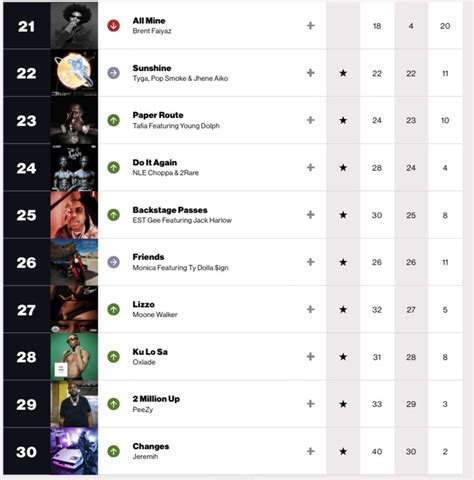Image resolution: width=474 pixels, height=480 pixels.
Task: Click the number 30 rank tile
Action: (27, 452)
